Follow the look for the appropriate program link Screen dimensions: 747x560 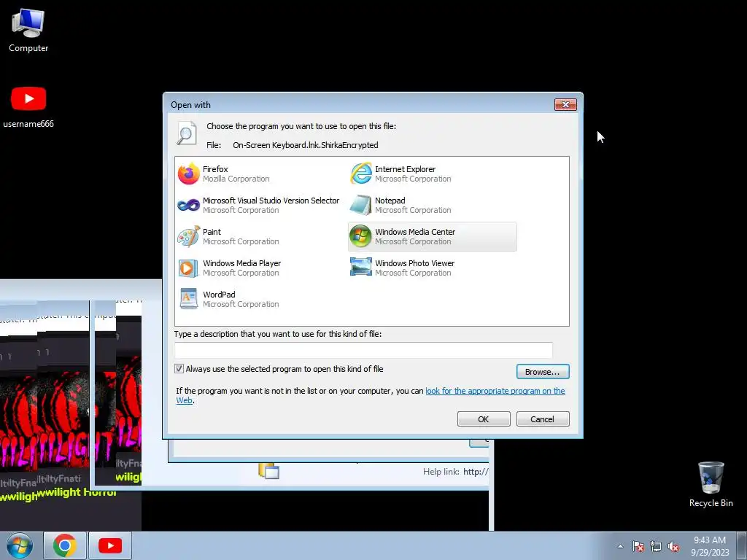pyautogui.click(x=495, y=391)
